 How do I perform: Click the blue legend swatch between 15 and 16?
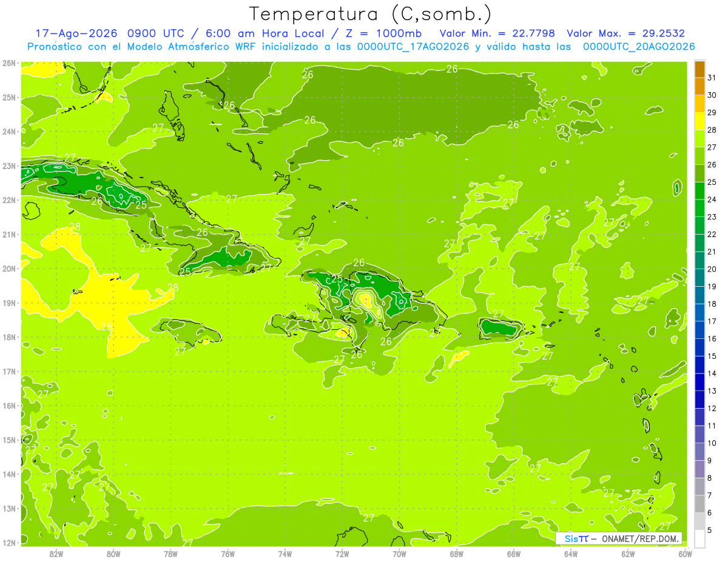(699, 347)
